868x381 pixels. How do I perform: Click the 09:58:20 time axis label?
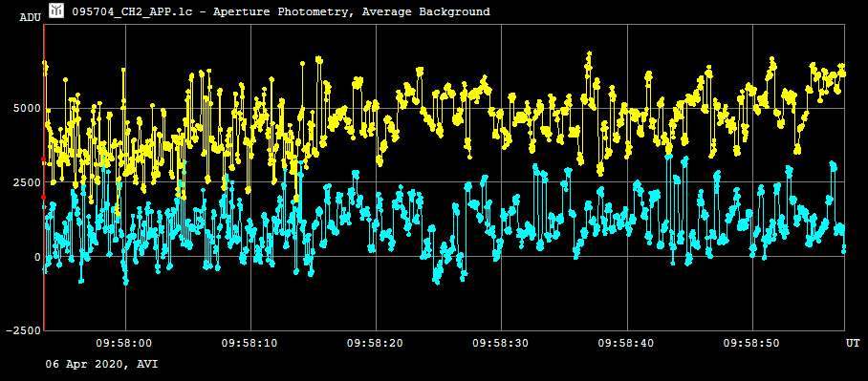click(375, 343)
